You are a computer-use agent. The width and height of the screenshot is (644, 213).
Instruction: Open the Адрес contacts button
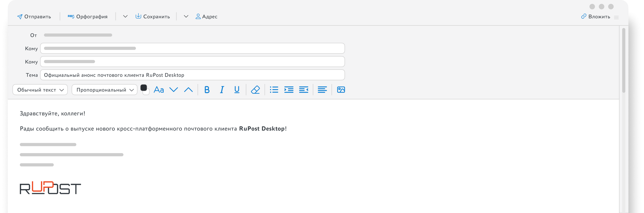pyautogui.click(x=206, y=17)
